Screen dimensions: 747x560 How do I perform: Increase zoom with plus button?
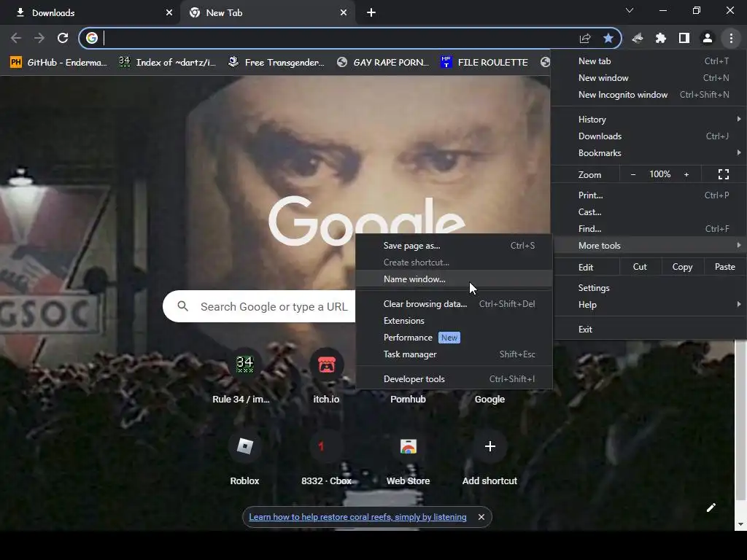click(686, 174)
